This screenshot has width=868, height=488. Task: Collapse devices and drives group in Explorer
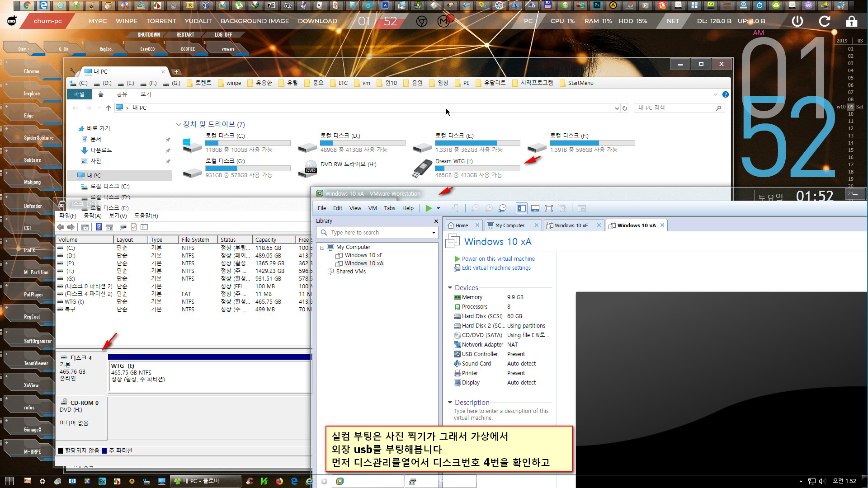point(179,124)
